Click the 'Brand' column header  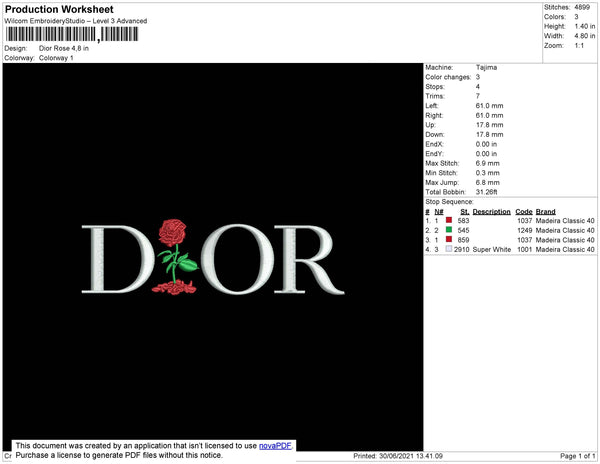[545, 212]
